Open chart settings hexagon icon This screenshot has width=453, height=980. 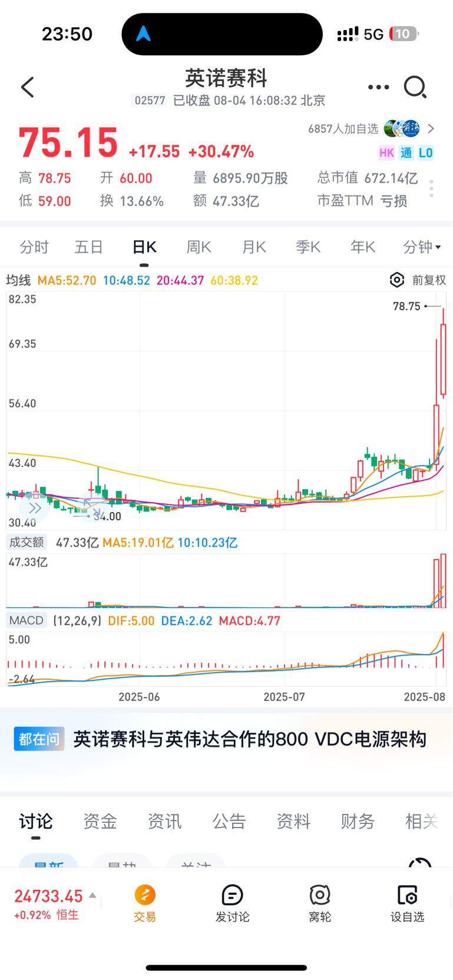397,280
